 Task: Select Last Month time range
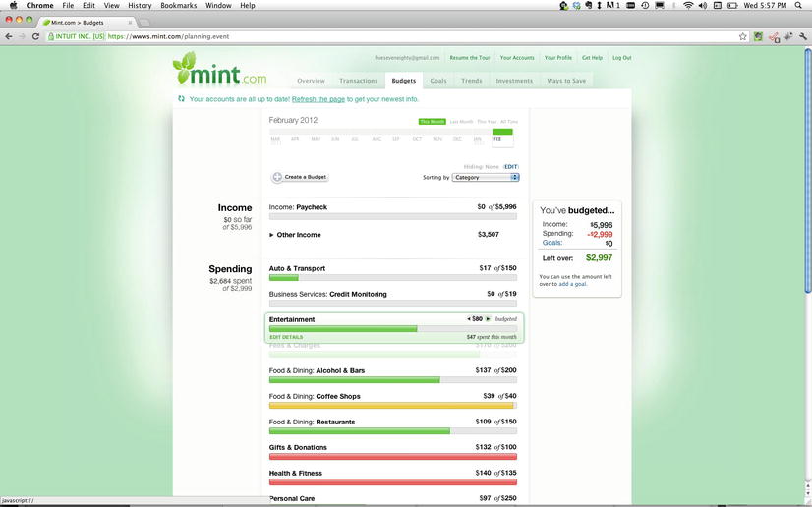pos(461,122)
